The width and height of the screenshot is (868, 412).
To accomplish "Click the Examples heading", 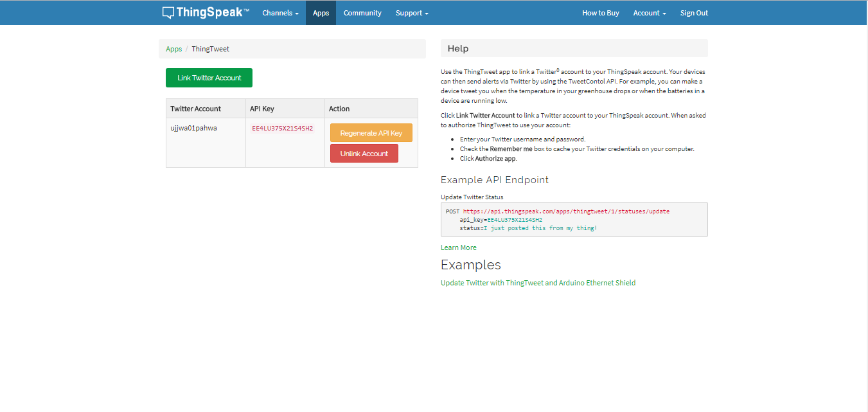I will tap(471, 265).
